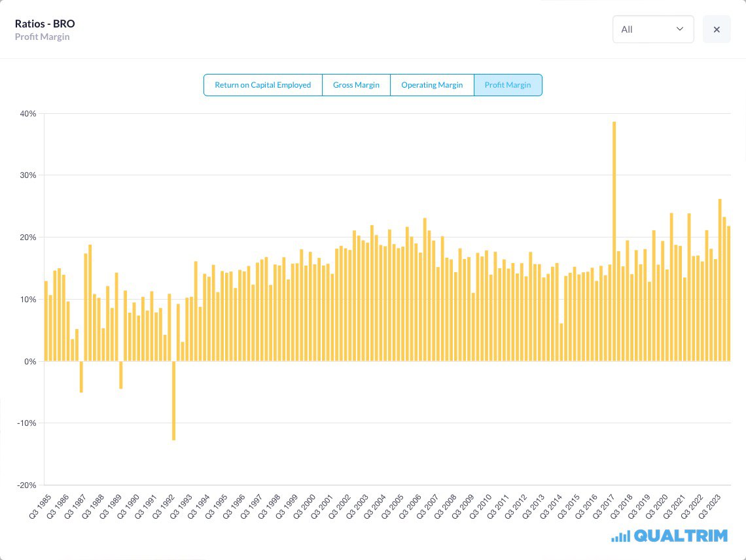
Task: Open the 'All' time range dropdown
Action: [x=652, y=29]
